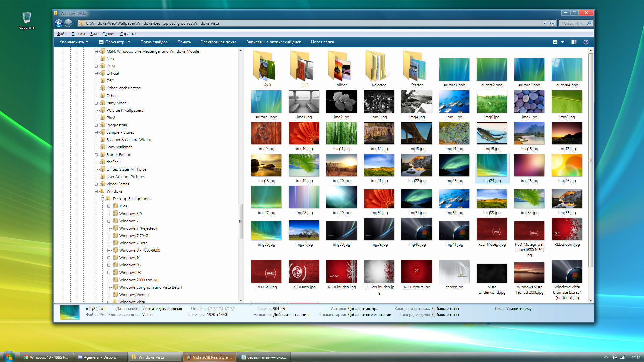Select aurora1.png thumbnail

454,70
